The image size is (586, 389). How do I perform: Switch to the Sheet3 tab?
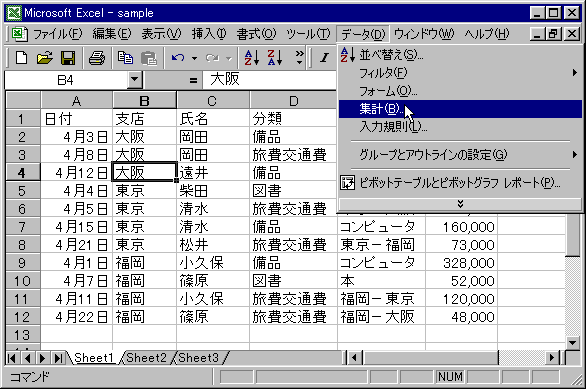[198, 358]
